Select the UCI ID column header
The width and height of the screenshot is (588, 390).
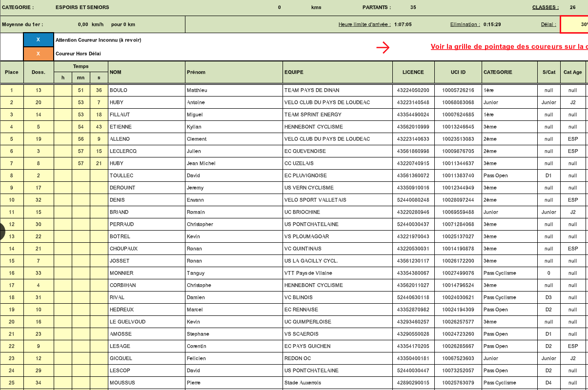click(458, 72)
